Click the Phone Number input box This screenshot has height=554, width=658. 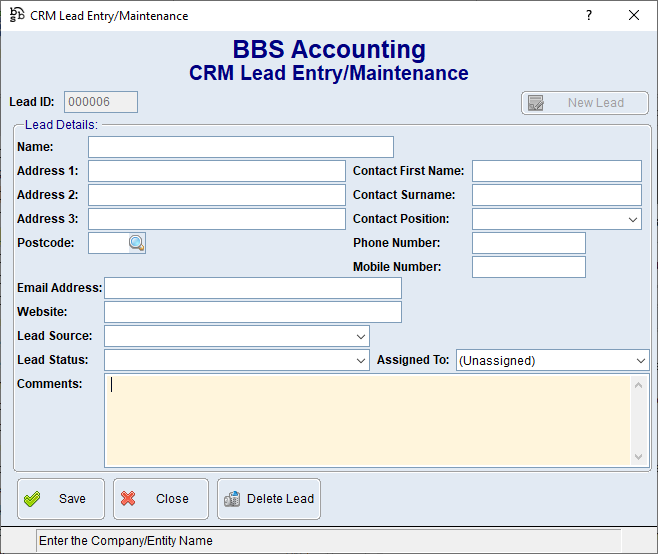pos(529,243)
